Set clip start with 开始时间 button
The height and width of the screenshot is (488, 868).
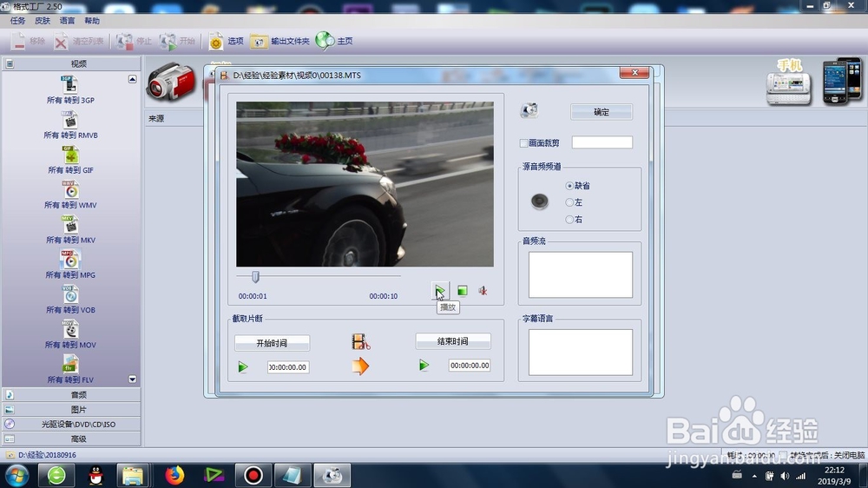[272, 343]
